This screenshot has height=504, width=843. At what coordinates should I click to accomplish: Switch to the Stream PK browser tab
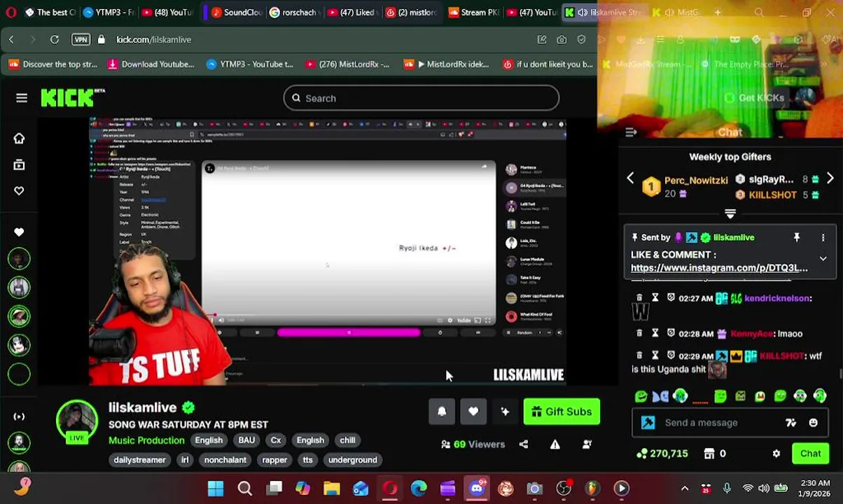[473, 12]
